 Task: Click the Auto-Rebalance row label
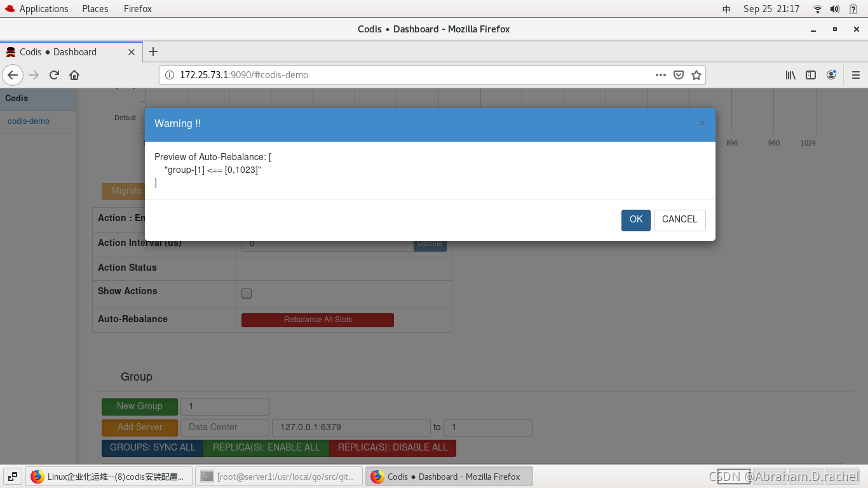[x=133, y=319]
